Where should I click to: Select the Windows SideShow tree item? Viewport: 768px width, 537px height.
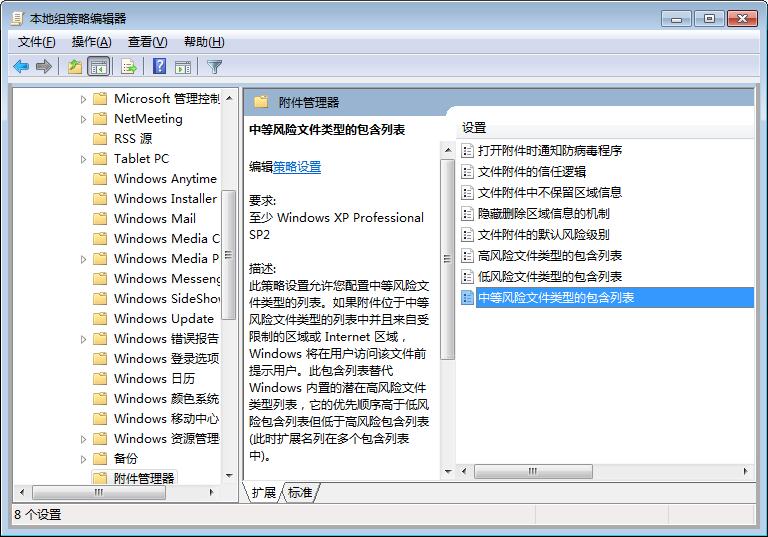(x=167, y=298)
